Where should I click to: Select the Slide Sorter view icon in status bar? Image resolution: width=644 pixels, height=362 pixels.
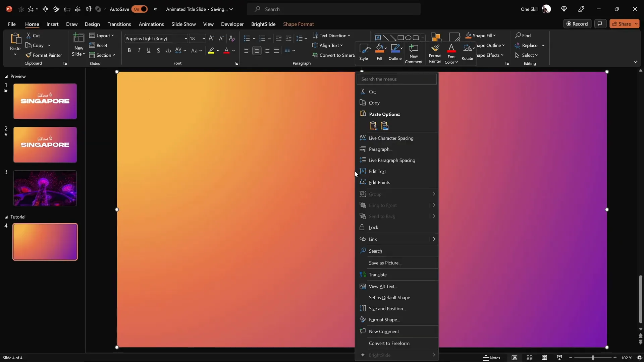pos(529,358)
